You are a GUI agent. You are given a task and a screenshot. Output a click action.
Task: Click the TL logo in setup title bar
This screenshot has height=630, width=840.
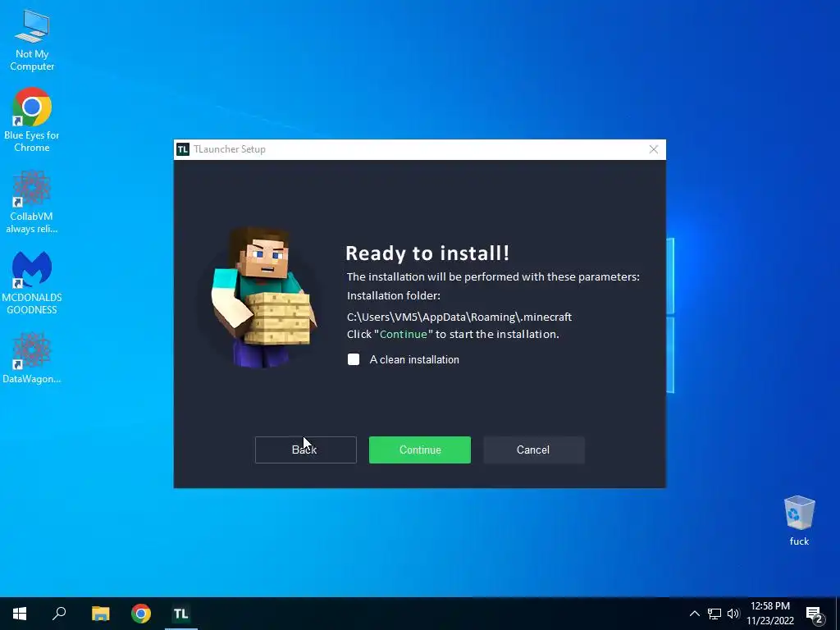pyautogui.click(x=183, y=149)
